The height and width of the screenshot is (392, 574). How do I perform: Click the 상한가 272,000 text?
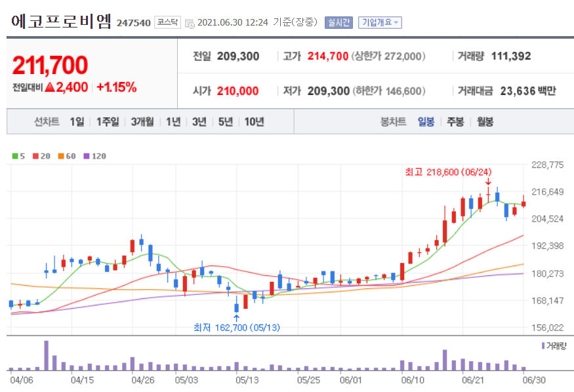[x=388, y=56]
